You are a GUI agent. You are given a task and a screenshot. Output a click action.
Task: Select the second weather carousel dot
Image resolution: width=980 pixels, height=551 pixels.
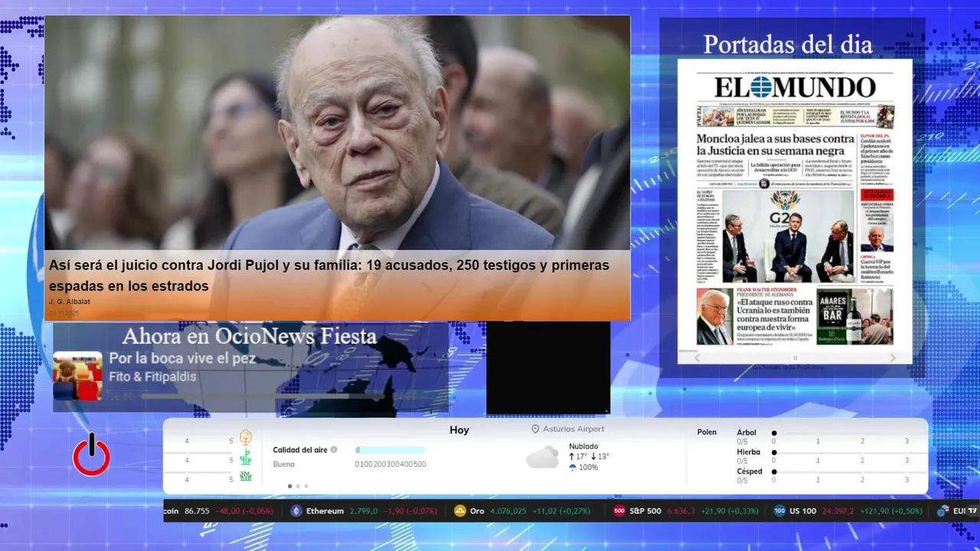coord(298,486)
